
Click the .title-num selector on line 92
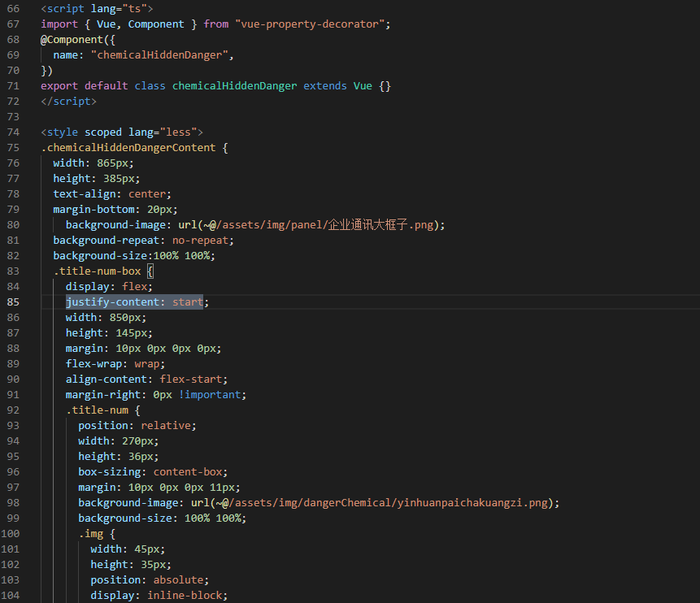[97, 410]
